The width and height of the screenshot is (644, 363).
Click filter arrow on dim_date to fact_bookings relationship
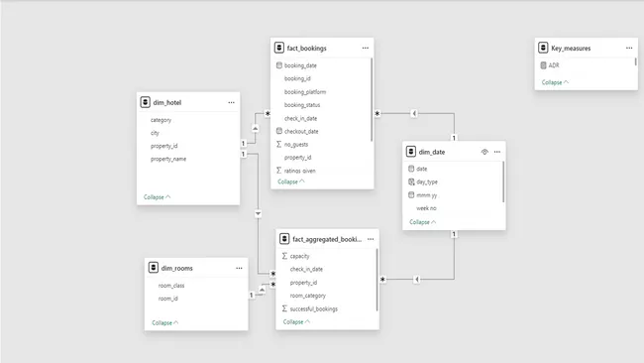pos(414,113)
